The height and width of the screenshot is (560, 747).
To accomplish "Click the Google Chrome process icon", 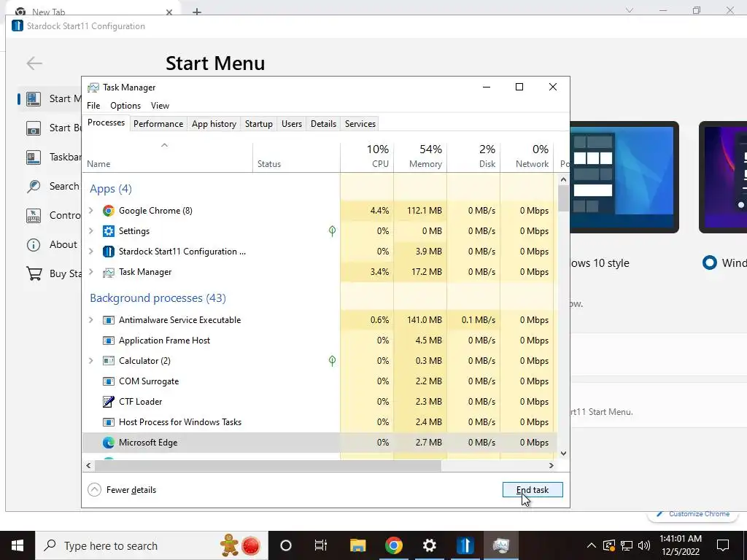I will (x=109, y=211).
